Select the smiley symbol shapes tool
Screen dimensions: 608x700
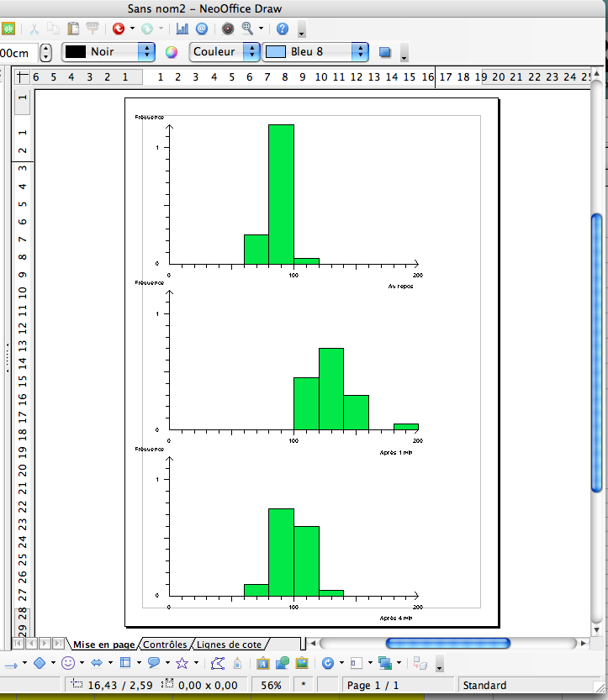click(67, 663)
